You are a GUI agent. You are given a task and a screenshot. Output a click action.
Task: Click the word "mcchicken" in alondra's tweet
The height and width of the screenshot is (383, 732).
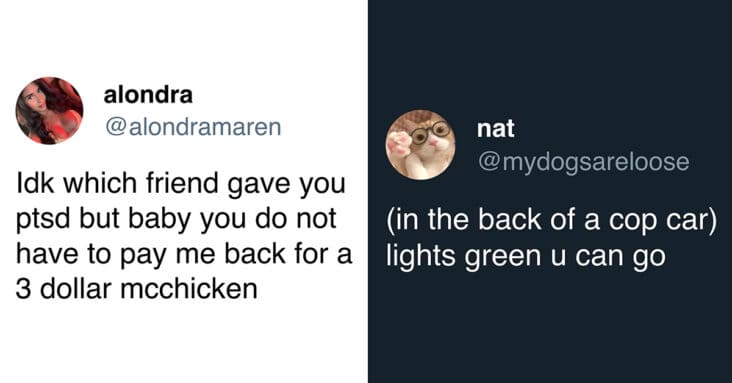tap(189, 289)
